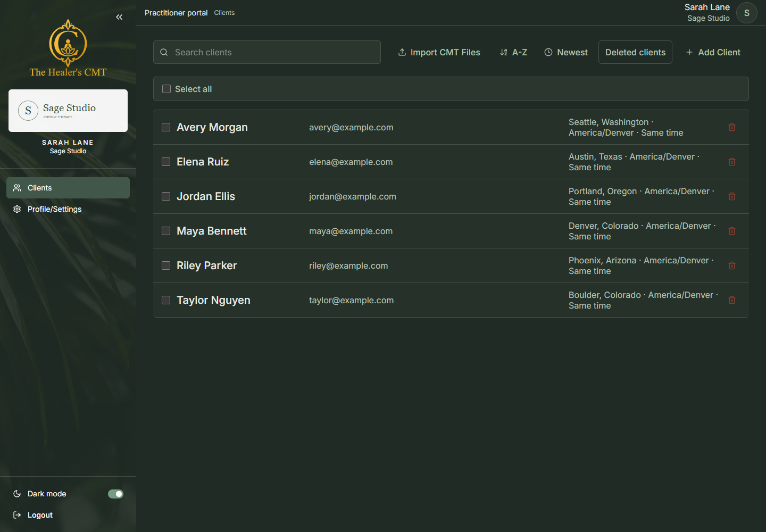Tick the checkbox for Riley Parker
Screen dimensions: 766x532
click(166, 265)
